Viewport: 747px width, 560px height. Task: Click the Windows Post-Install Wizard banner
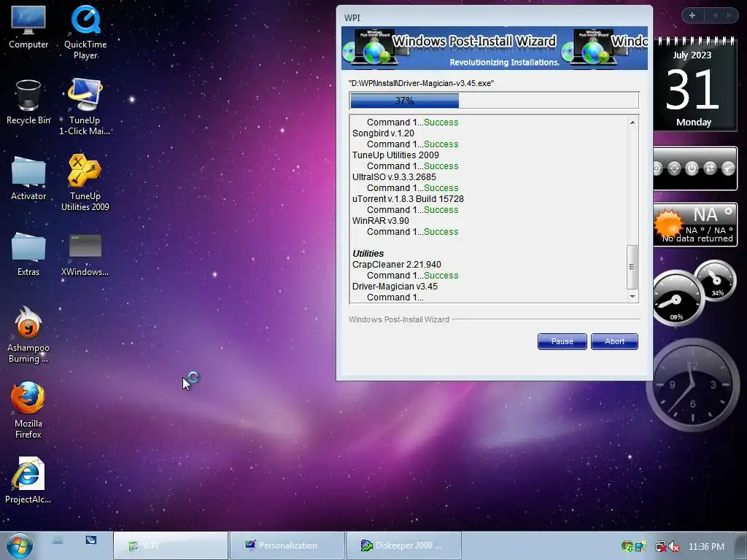click(x=494, y=48)
